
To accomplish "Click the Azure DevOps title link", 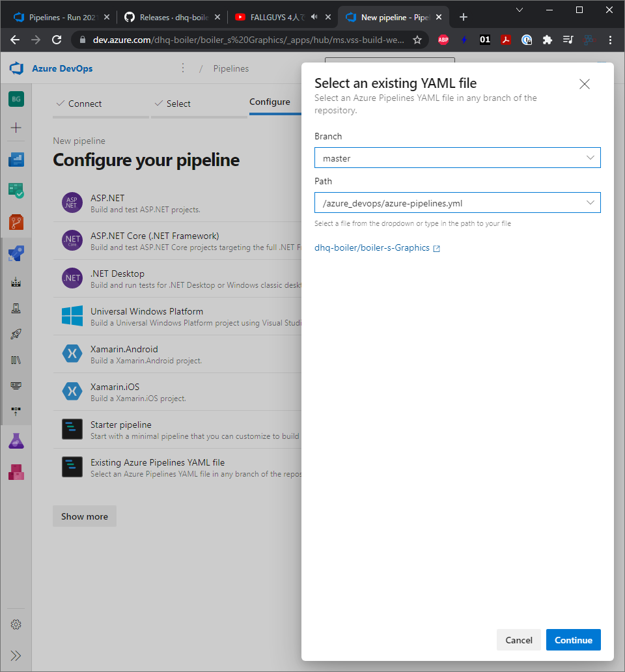I will [x=62, y=68].
